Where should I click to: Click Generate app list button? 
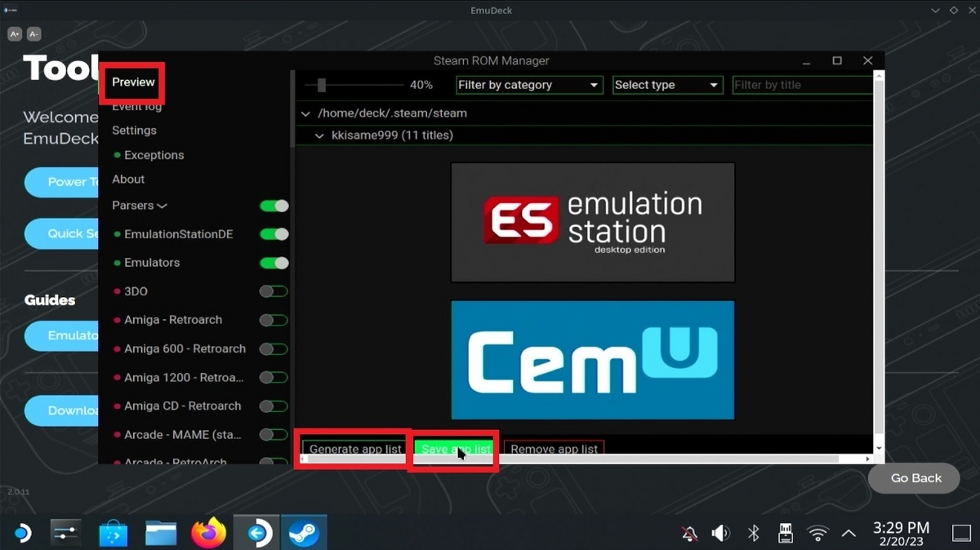(x=355, y=448)
